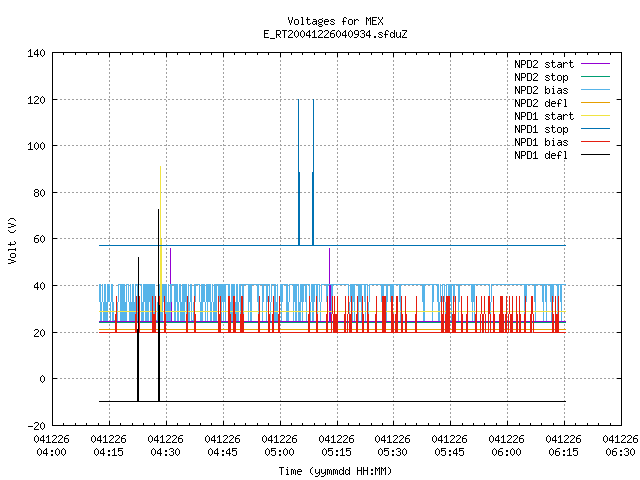Click the NPD1 start yellow legend line
The height and width of the screenshot is (480, 640).
point(595,116)
